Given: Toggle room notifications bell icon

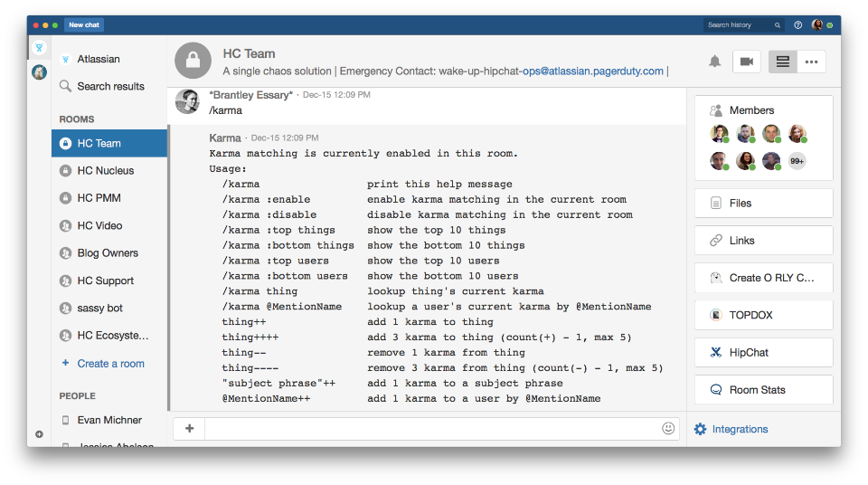Looking at the screenshot, I should (714, 62).
